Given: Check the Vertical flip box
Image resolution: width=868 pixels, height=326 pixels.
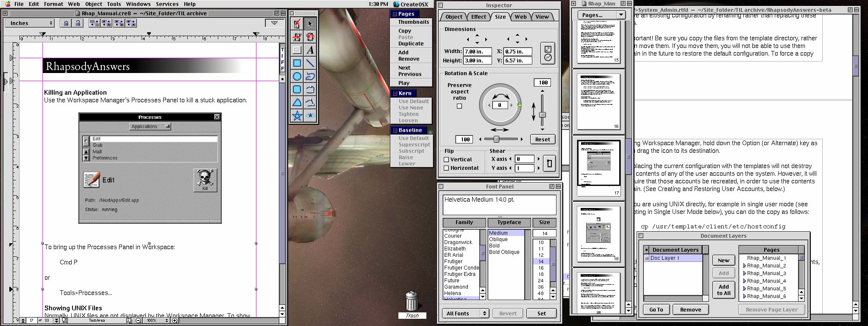Looking at the screenshot, I should 446,160.
